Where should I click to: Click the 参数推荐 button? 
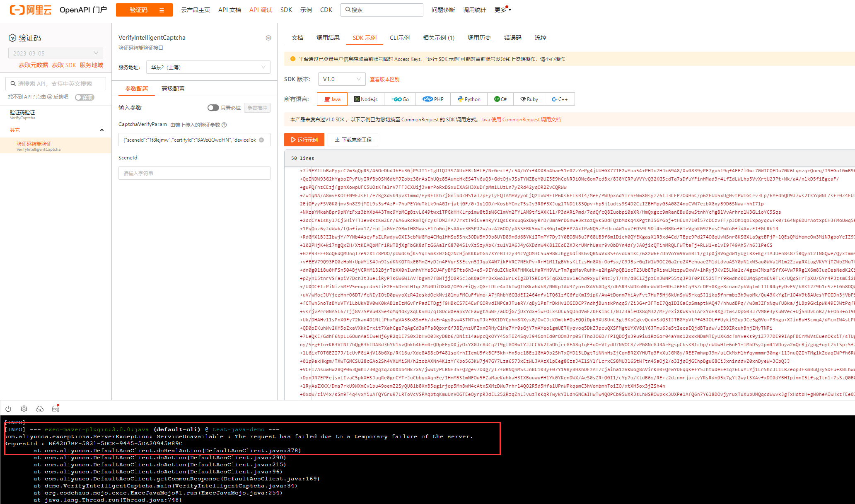click(257, 108)
